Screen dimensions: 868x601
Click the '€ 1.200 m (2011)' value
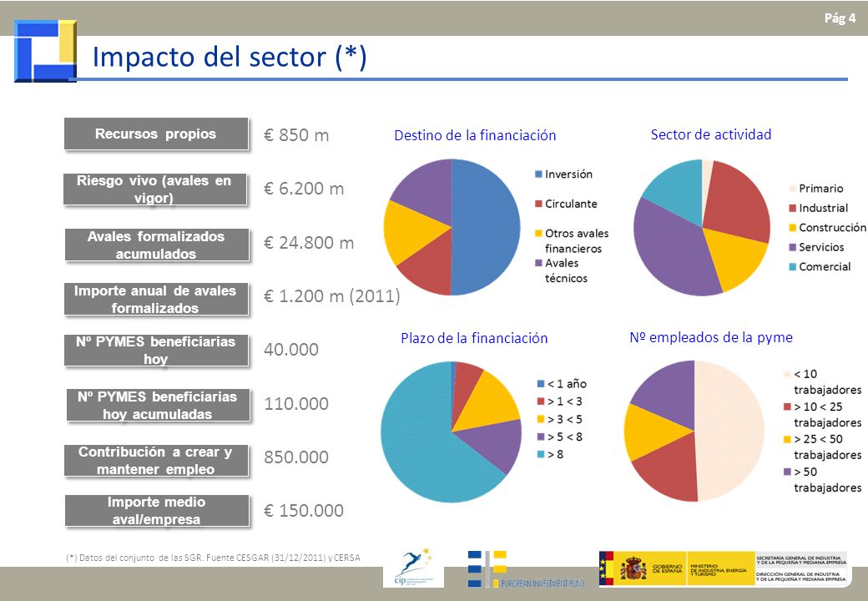tap(332, 296)
